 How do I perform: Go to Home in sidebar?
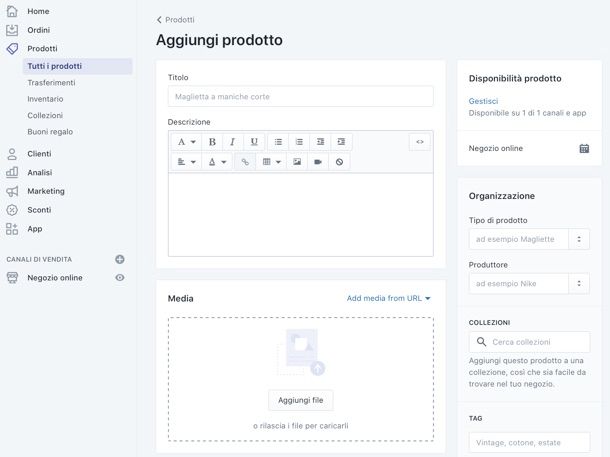tap(38, 11)
